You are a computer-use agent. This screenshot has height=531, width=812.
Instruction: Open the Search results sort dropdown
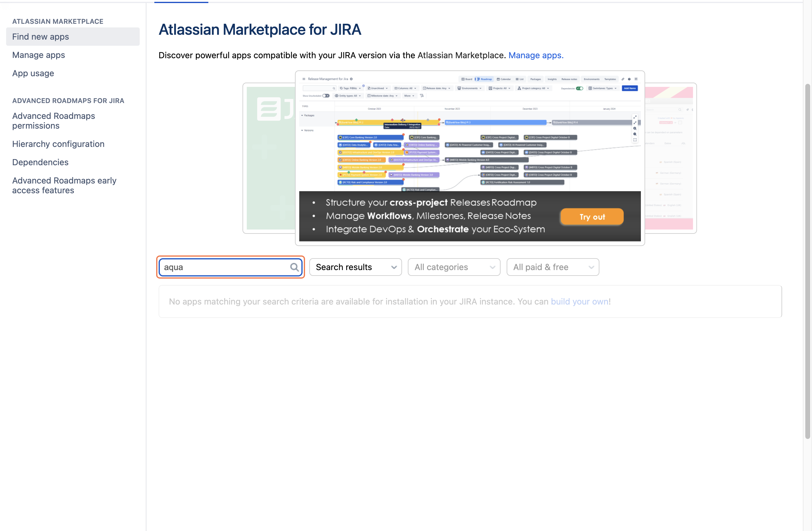tap(355, 267)
